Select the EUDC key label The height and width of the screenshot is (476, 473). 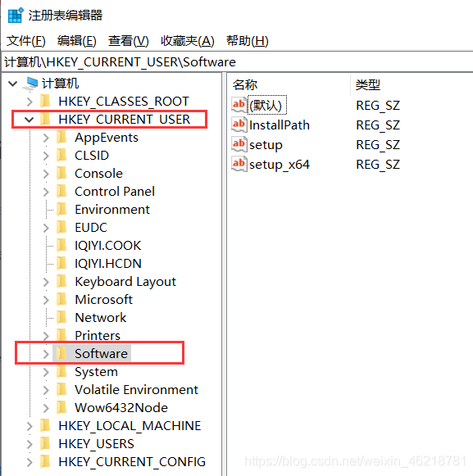[91, 228]
